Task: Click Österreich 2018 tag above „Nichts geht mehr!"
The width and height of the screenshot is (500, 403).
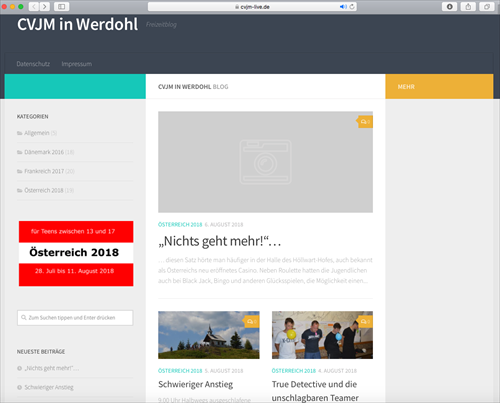Action: point(180,225)
